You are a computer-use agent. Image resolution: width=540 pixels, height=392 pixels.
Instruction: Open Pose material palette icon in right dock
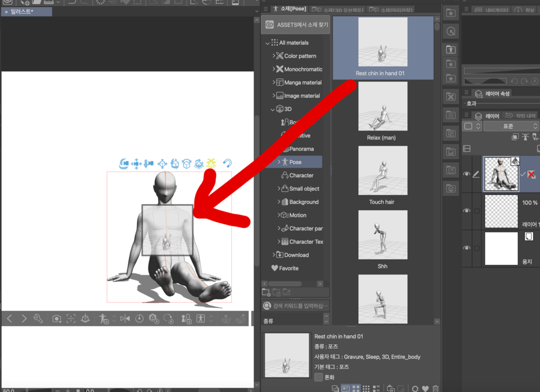451,49
